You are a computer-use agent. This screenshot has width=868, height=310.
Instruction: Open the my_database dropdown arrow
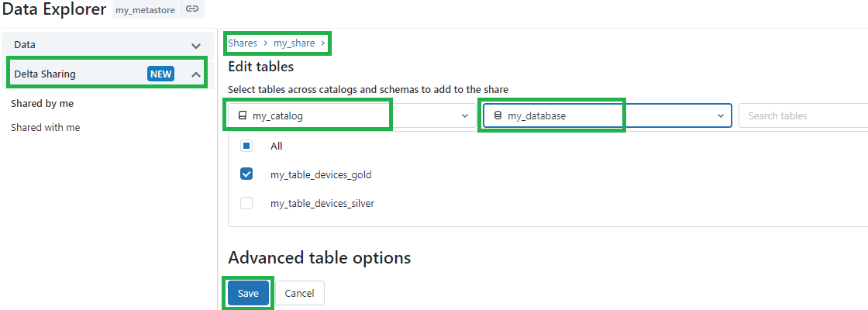[720, 115]
